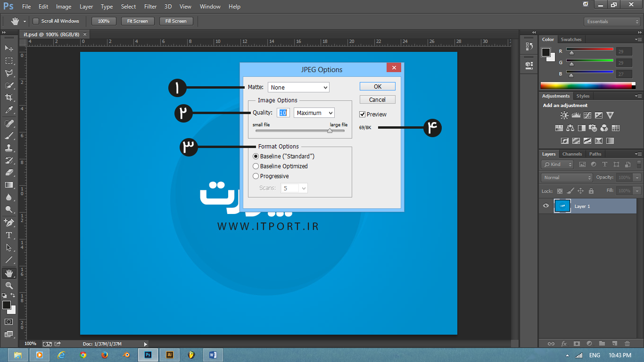The width and height of the screenshot is (644, 362).
Task: Open the layer Kind filter dropdown
Action: pos(557,165)
